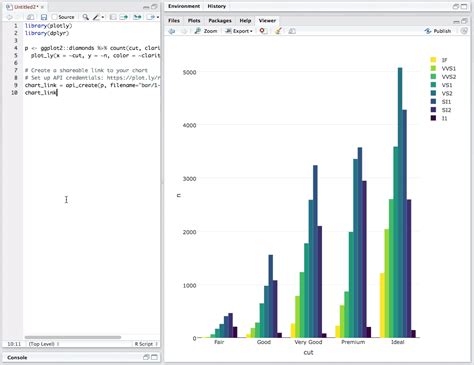This screenshot has height=365, width=474.
Task: Click the red remove viewer item icon
Action: click(x=263, y=31)
